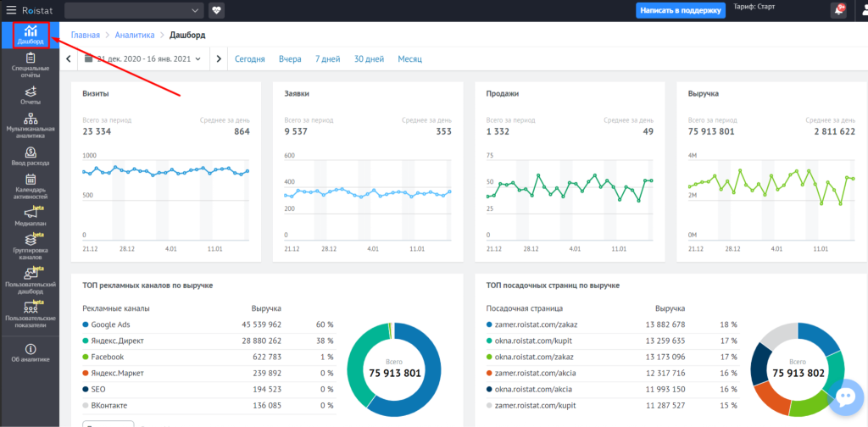Go to Мультиканальная аналитика sidebar item
The image size is (868, 427).
pos(30,125)
